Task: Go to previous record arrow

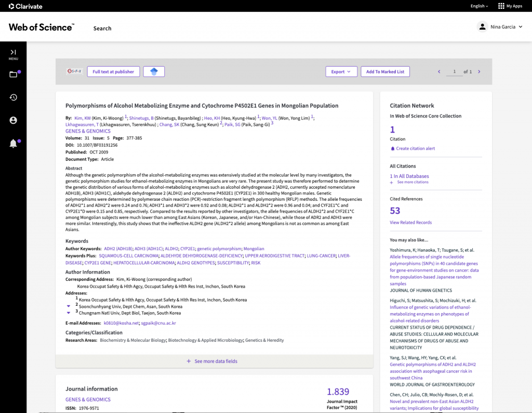Action: click(x=439, y=72)
